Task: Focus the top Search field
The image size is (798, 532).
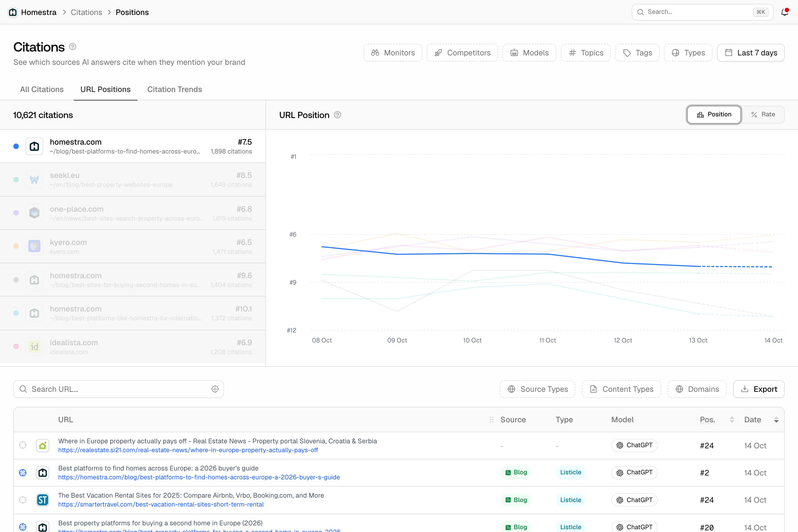Action: (x=702, y=12)
